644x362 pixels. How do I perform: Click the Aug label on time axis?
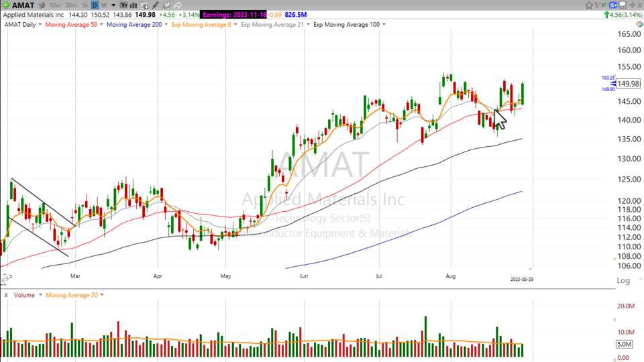(451, 276)
